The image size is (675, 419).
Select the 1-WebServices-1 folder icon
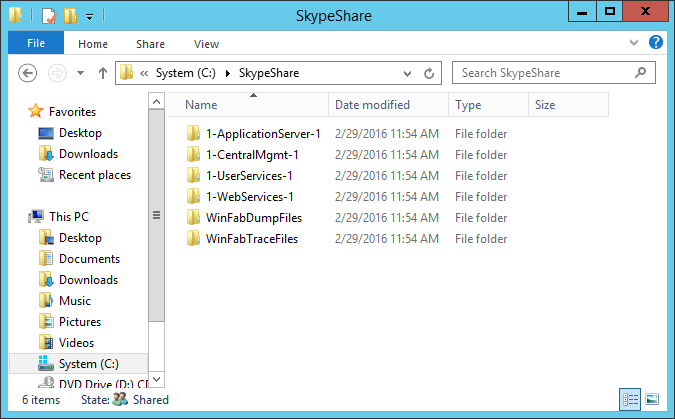point(193,196)
